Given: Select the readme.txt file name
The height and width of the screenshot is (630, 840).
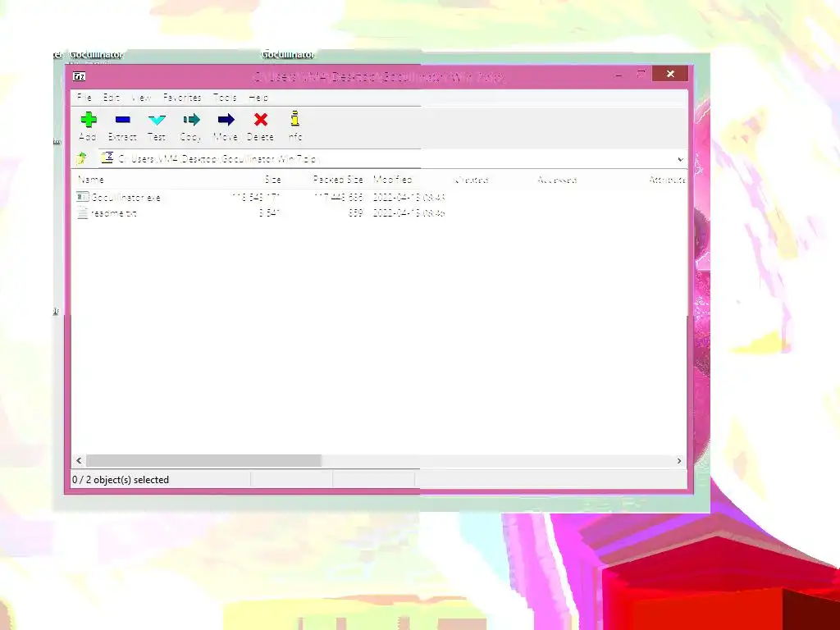Looking at the screenshot, I should pyautogui.click(x=113, y=213).
